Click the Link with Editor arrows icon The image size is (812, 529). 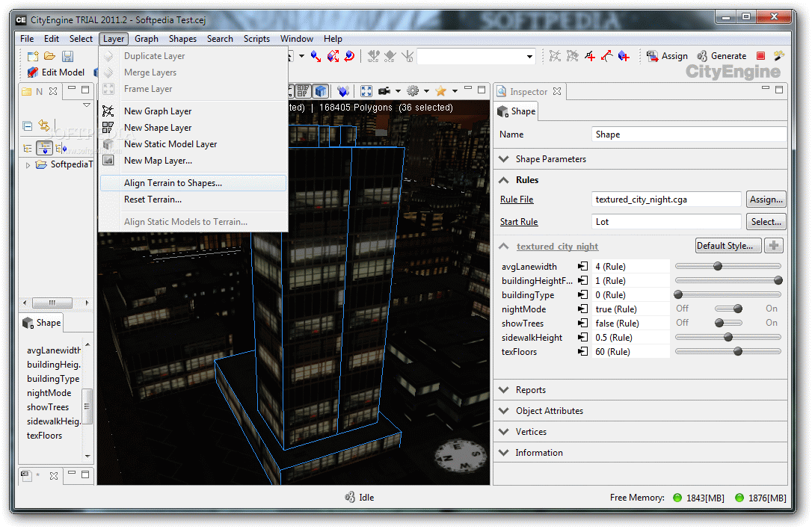click(x=45, y=126)
